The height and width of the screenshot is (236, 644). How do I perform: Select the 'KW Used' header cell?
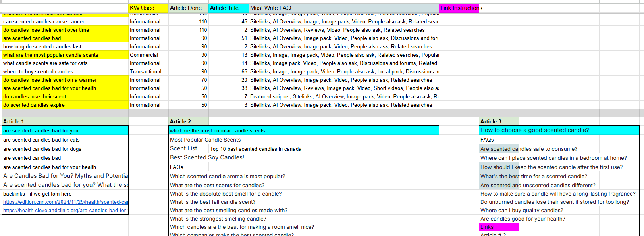(x=148, y=8)
